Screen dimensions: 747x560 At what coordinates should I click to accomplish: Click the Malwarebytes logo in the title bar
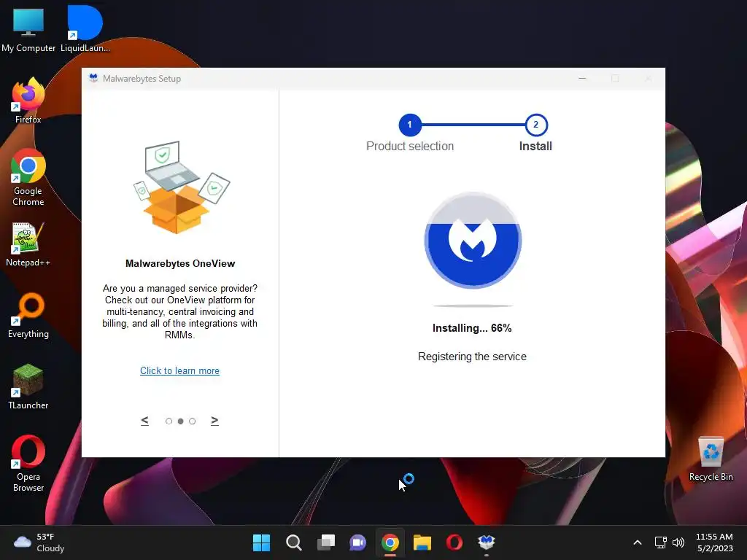(x=93, y=78)
